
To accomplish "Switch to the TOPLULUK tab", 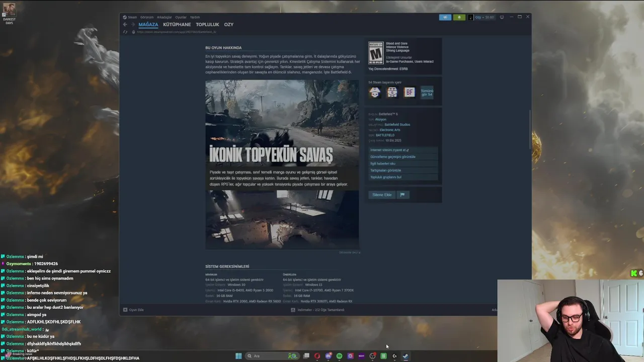I will tap(207, 24).
